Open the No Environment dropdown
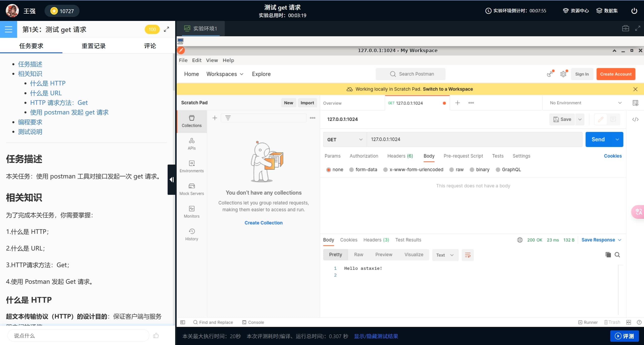Viewport: 644px width, 345px height. 585,103
